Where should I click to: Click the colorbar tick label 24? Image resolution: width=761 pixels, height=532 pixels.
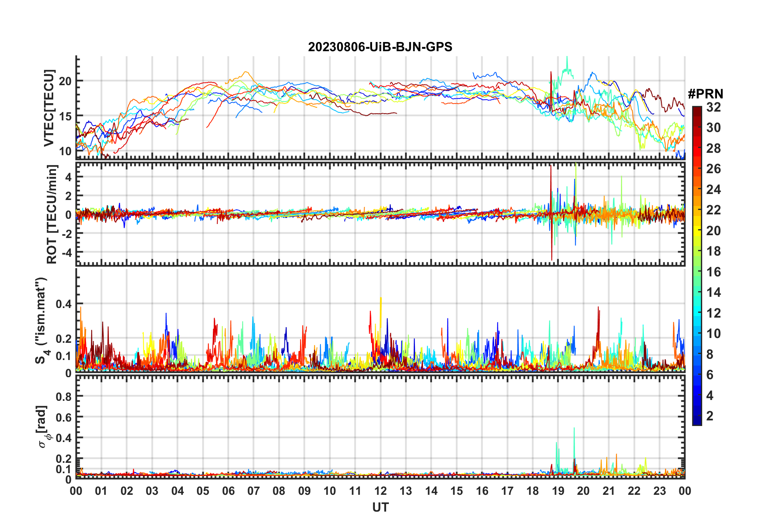[x=713, y=190]
